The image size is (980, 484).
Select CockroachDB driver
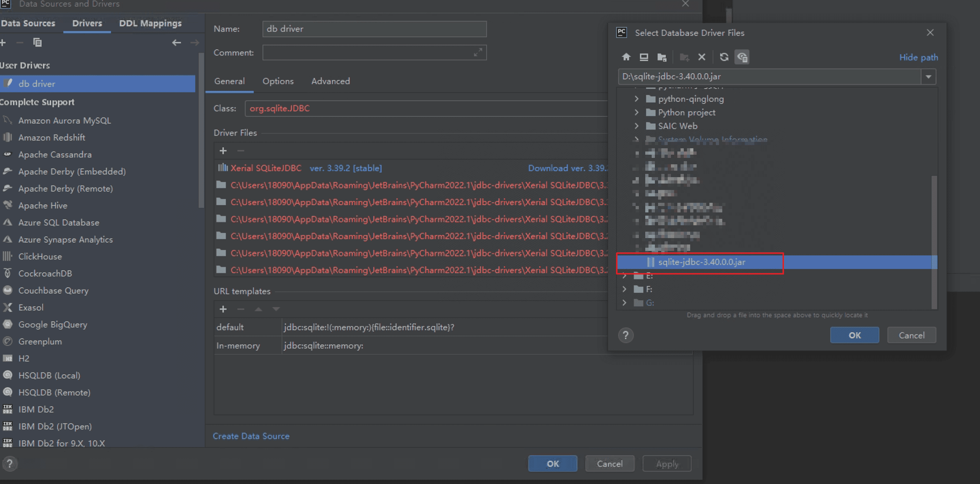coord(45,274)
